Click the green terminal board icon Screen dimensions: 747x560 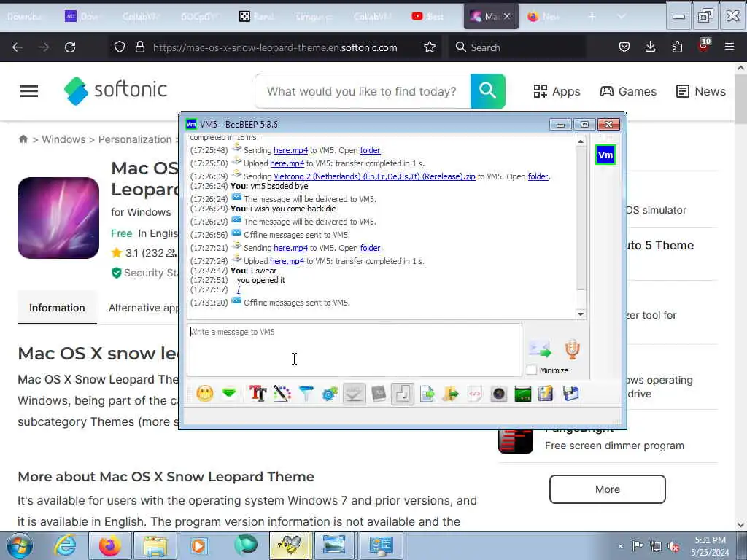[x=522, y=394]
